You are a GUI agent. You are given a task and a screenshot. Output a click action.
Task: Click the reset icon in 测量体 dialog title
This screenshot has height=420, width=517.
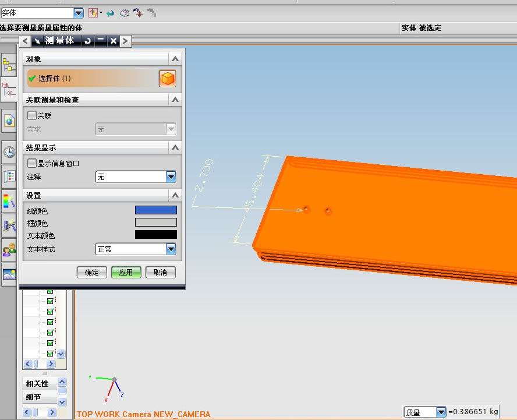tap(87, 41)
